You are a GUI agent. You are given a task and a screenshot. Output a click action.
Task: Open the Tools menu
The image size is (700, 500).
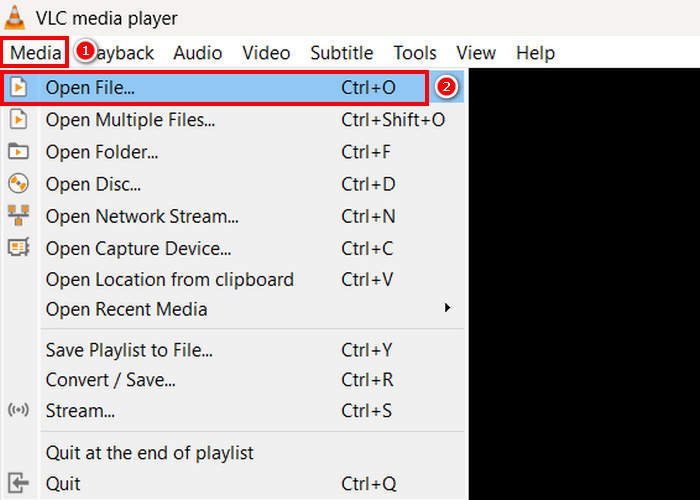point(414,53)
